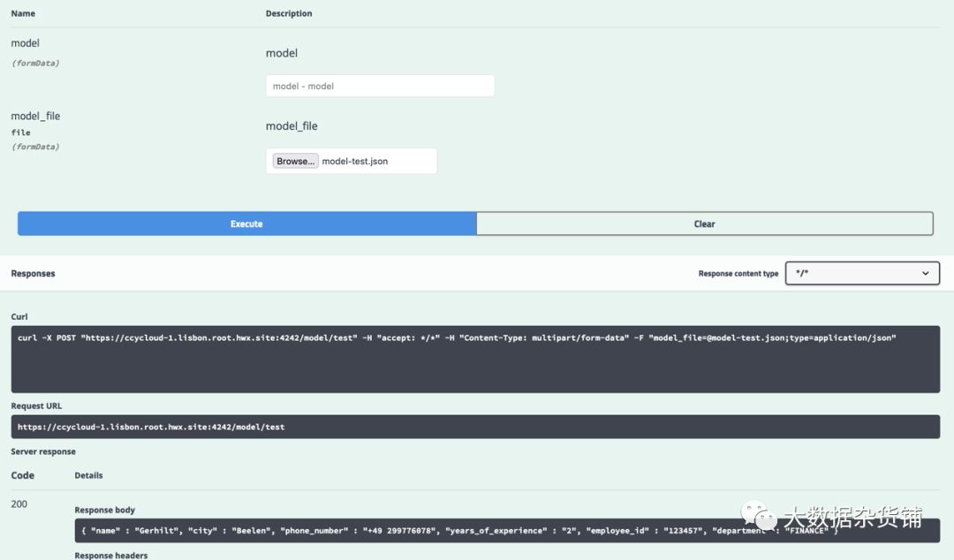Click the 'Responses' section header

click(33, 273)
